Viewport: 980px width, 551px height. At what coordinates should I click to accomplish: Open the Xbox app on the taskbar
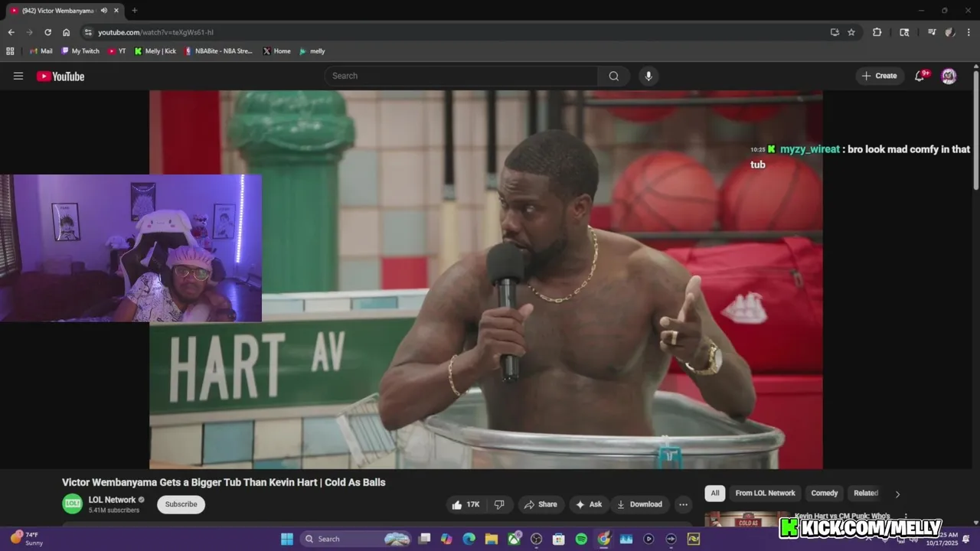[x=514, y=539]
